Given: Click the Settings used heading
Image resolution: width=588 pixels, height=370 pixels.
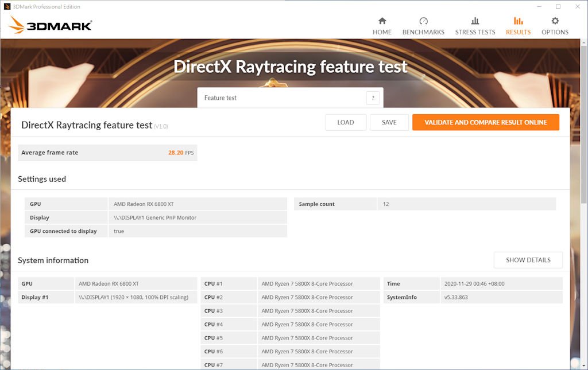Looking at the screenshot, I should [41, 179].
